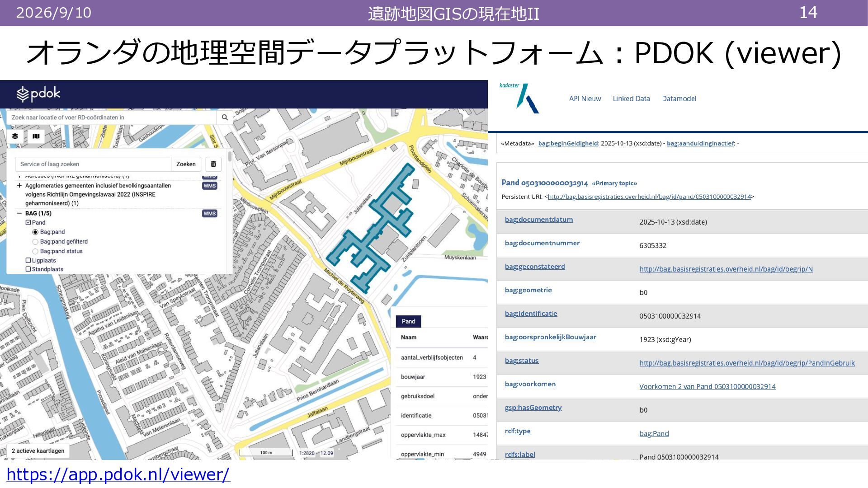Click WMS badge beside Agglomeraties layer
Screen dimensions: 868x488
(x=209, y=186)
